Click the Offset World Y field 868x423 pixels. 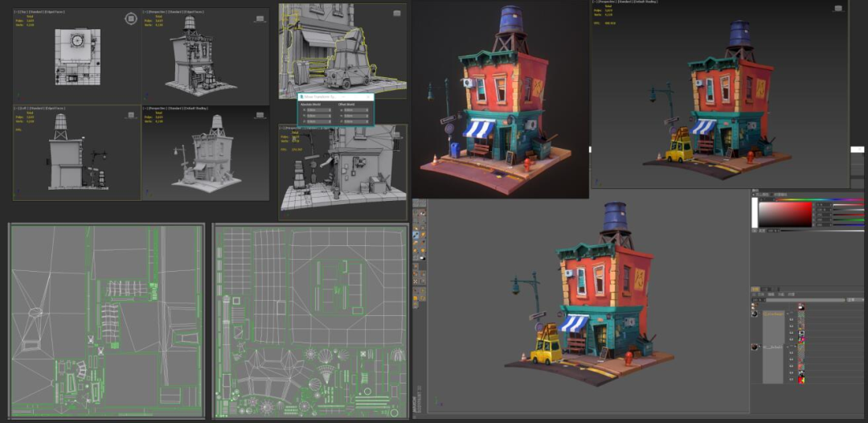356,115
